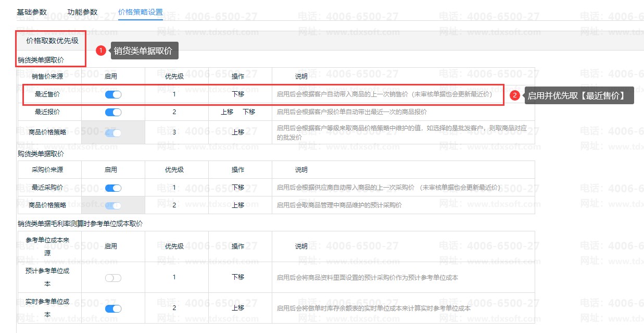Move 最近报价 down with 下移
This screenshot has width=644, height=333.
(249, 112)
